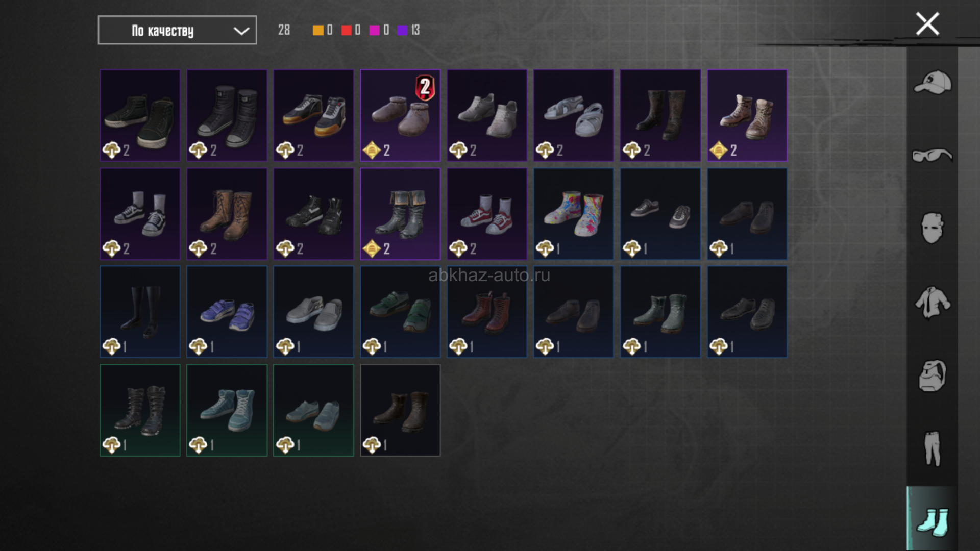
Task: Select the red sneakers with white socks
Action: tap(487, 214)
